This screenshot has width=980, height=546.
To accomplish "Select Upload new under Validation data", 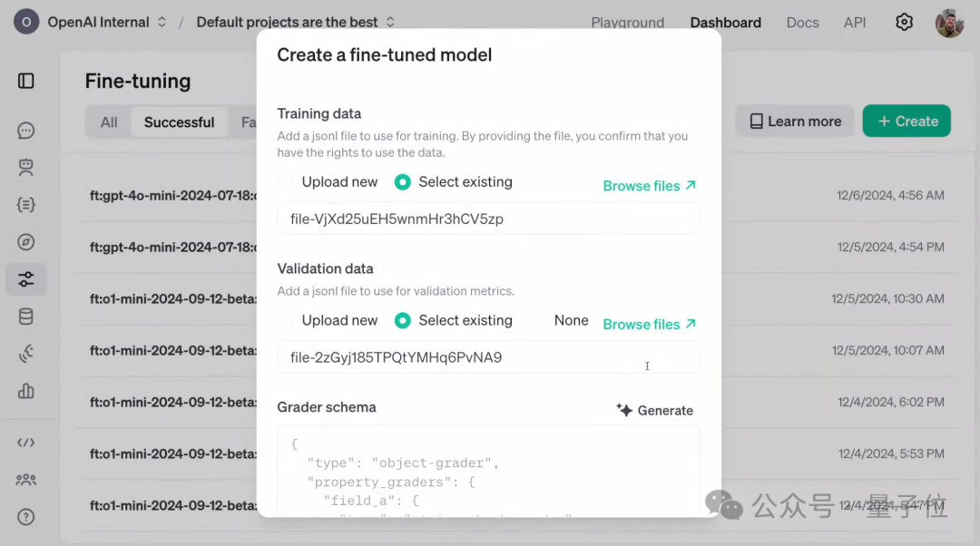I will pyautogui.click(x=289, y=321).
